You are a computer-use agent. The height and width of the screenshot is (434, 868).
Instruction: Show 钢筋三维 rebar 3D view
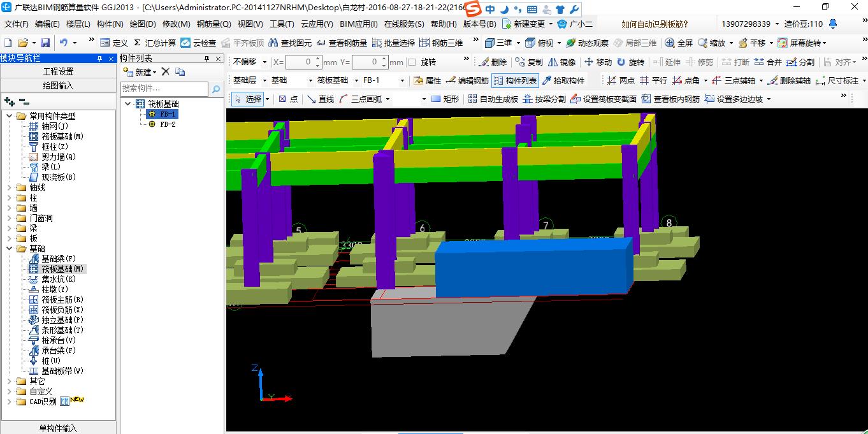pos(441,43)
